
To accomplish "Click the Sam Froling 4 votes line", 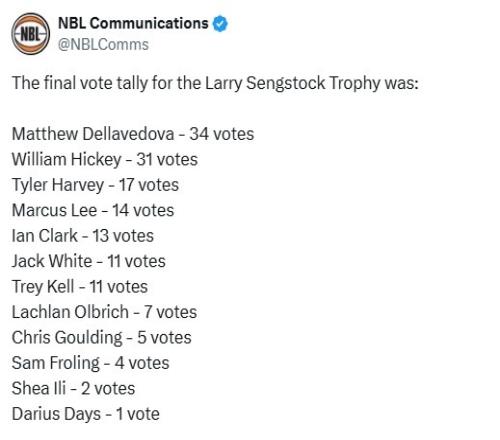I will coord(91,363).
